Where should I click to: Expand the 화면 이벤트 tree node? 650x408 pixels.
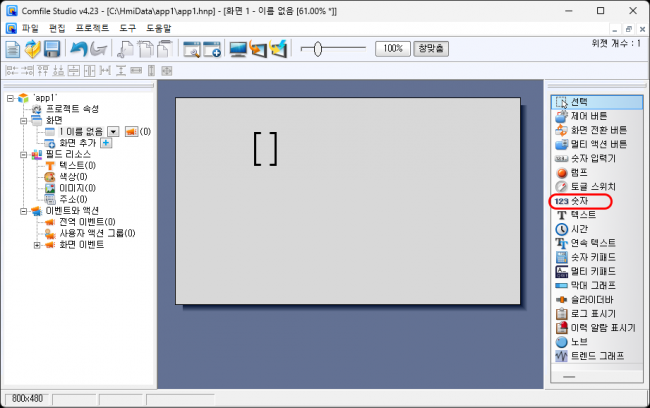tap(37, 245)
